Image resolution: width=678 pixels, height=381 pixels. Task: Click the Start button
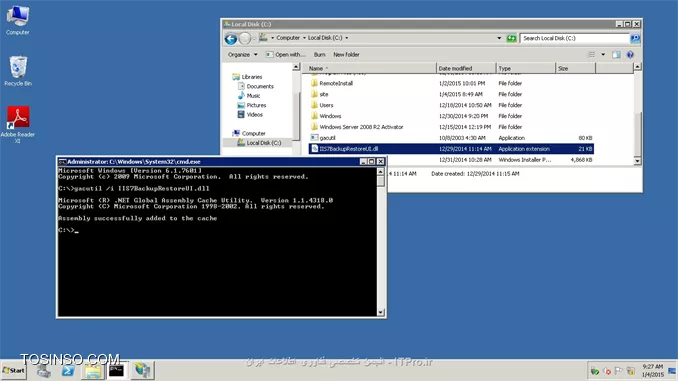coord(13,371)
